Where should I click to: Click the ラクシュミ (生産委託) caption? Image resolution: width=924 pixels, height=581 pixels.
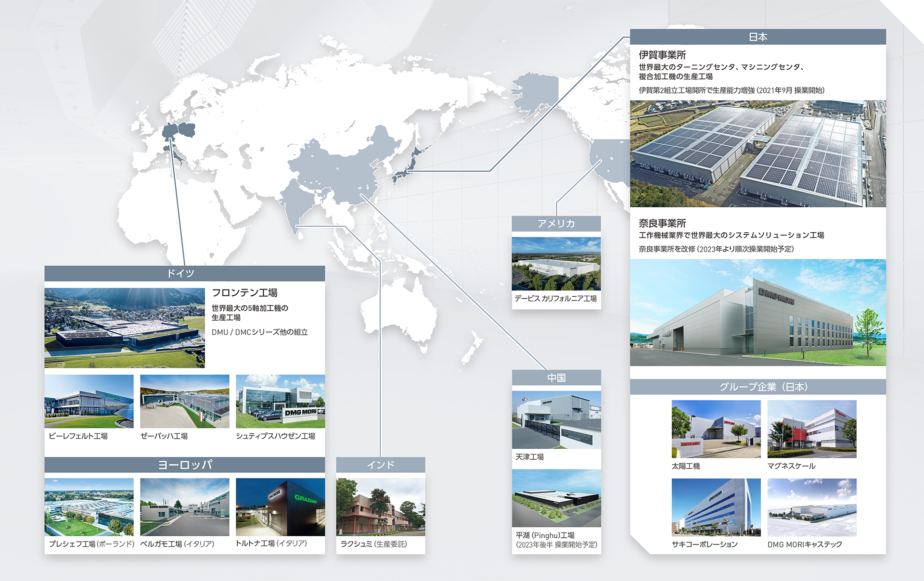[x=373, y=544]
